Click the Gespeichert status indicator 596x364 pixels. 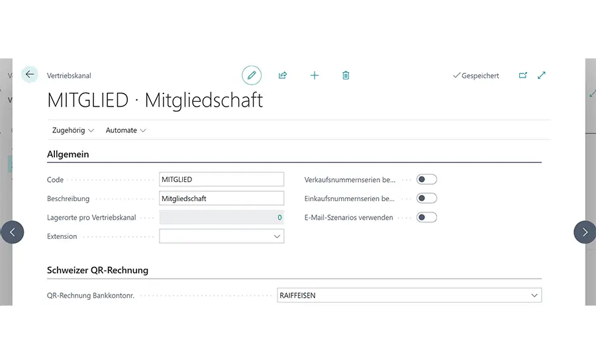click(476, 75)
